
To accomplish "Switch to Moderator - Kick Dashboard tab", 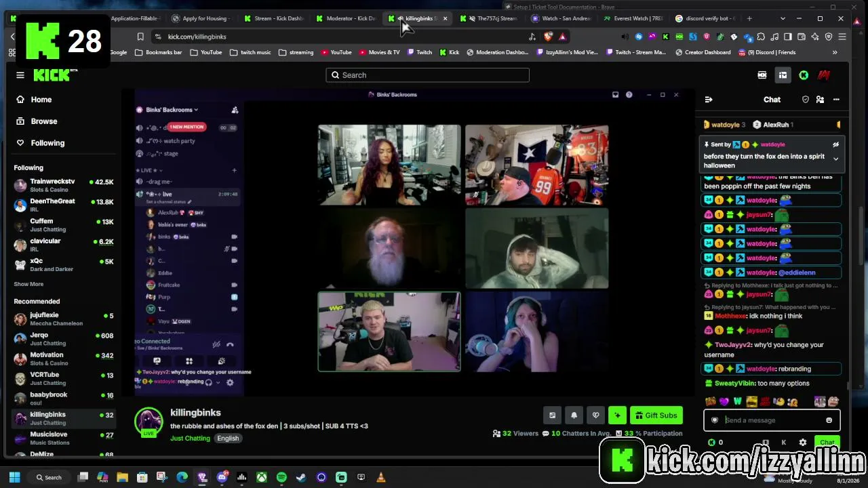I will click(345, 18).
